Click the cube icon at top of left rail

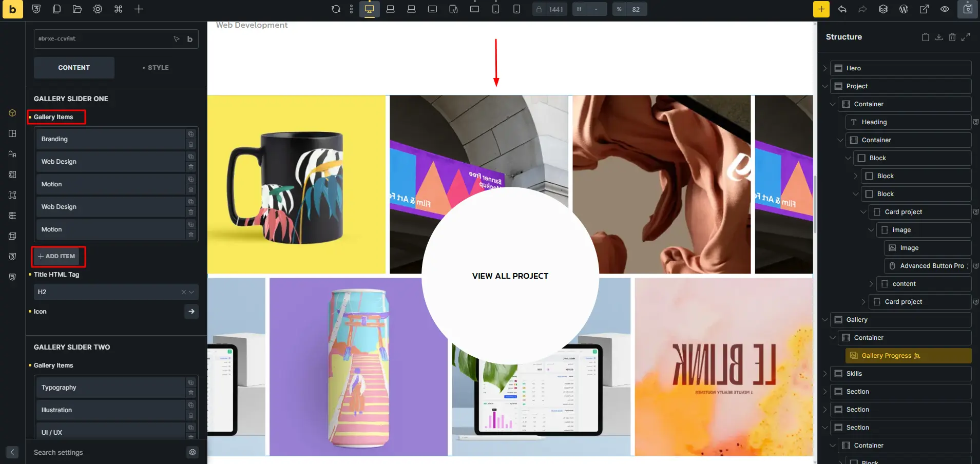(12, 113)
